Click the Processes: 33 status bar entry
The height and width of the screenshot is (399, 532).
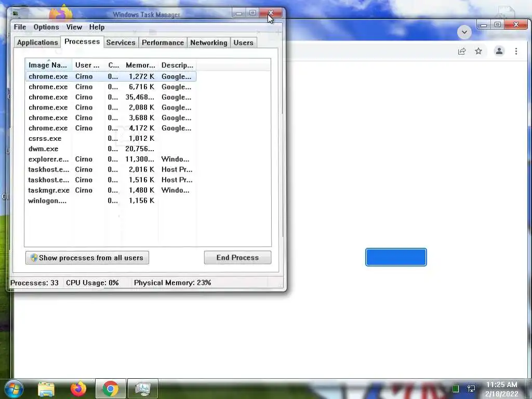tap(34, 283)
